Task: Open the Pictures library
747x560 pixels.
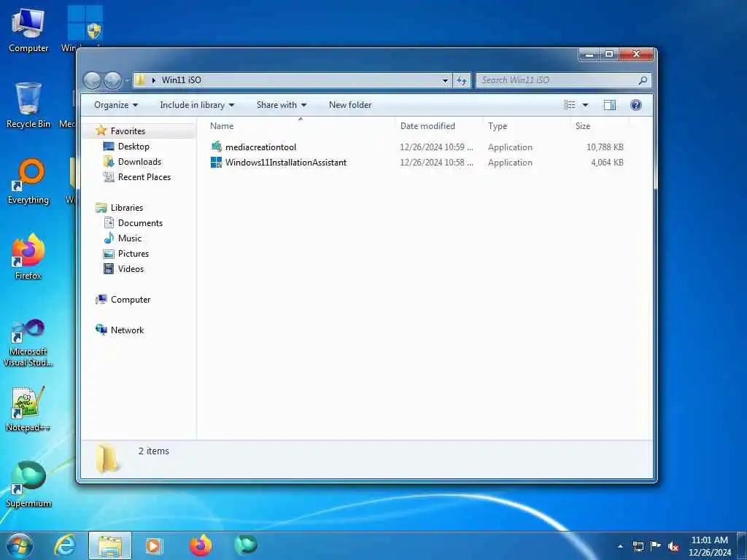Action: point(133,253)
